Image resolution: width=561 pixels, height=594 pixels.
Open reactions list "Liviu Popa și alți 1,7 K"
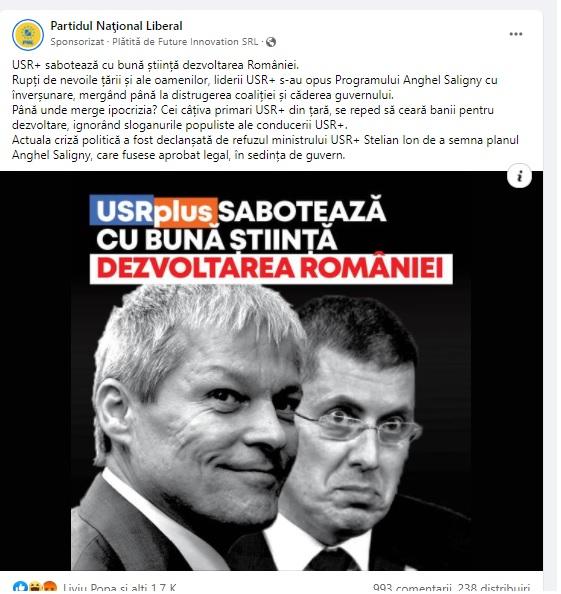[x=120, y=589]
